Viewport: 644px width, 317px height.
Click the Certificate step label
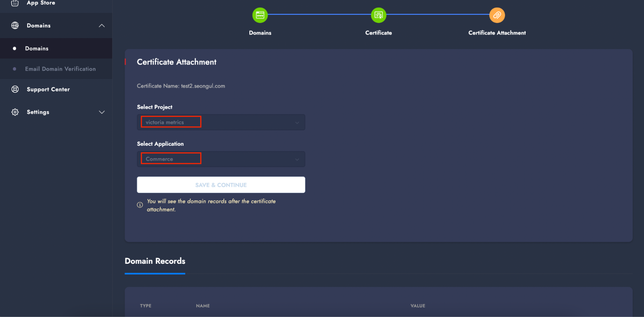point(378,33)
